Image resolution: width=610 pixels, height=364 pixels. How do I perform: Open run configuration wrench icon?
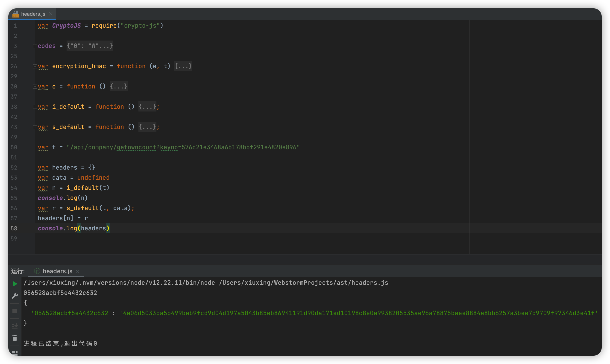[x=15, y=296]
